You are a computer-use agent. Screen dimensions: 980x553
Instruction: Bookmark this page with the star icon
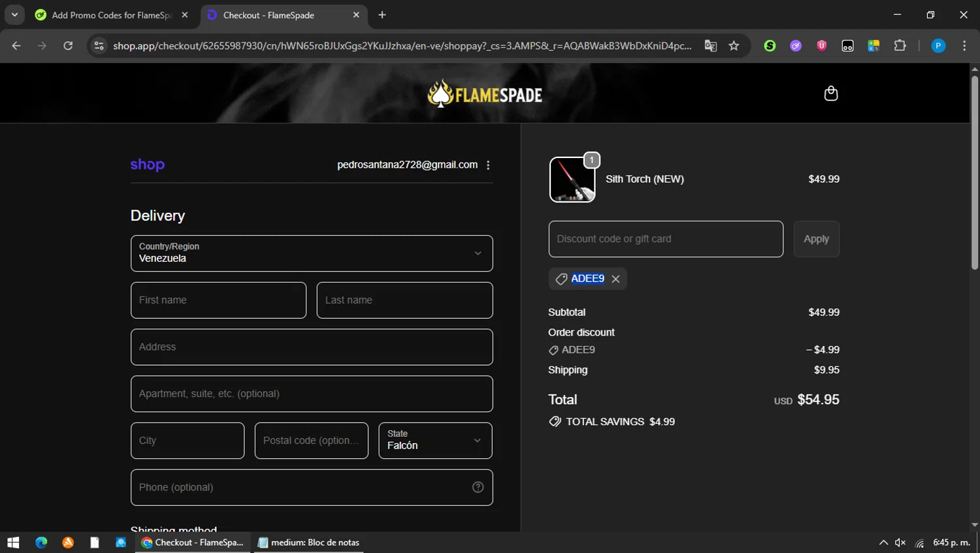click(734, 46)
